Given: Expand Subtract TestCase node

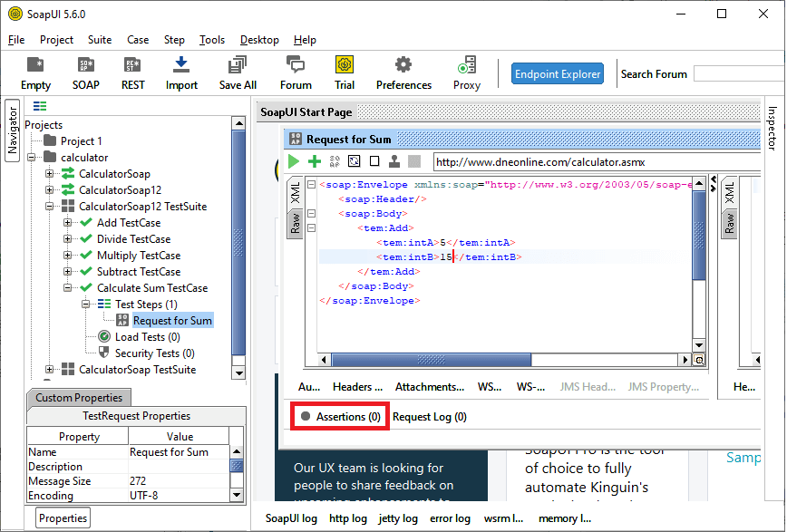Looking at the screenshot, I should pos(67,272).
